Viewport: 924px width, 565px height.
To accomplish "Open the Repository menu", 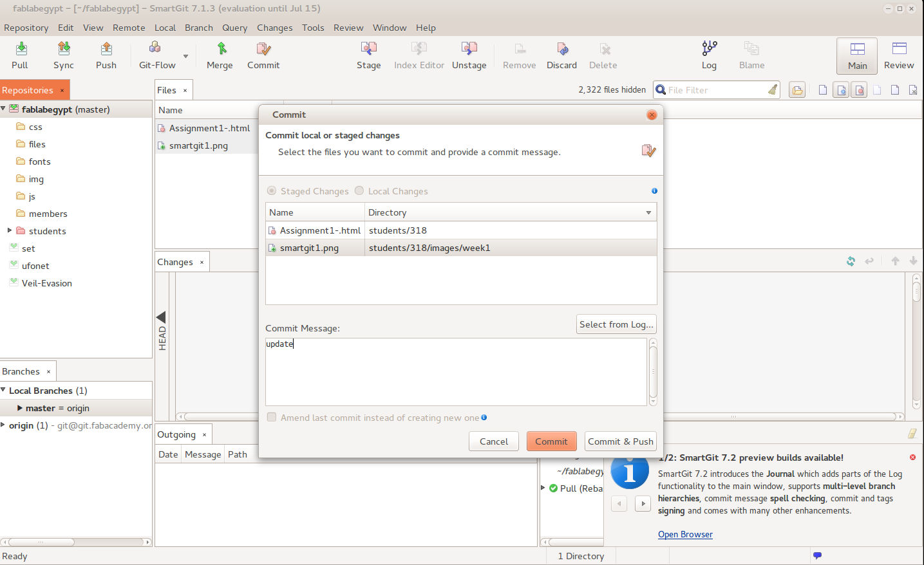I will (26, 28).
